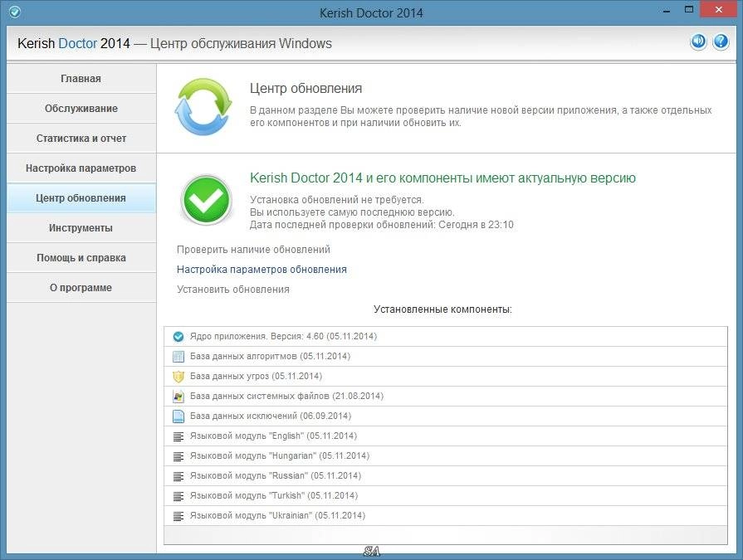Open Инструменты section
Viewport: 743px width, 560px height.
81,227
